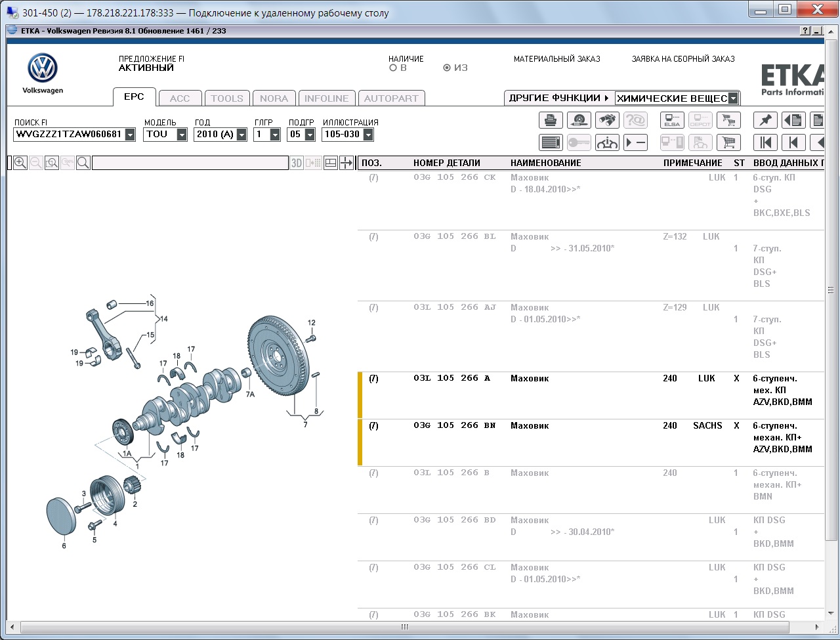Click the pushpin icon
The image size is (840, 640).
(765, 120)
